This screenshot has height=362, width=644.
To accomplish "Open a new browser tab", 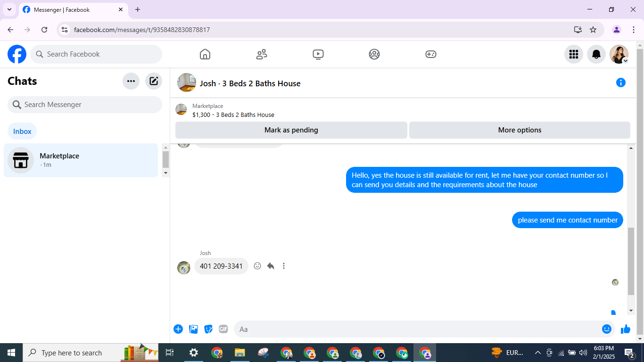I will coord(138,9).
